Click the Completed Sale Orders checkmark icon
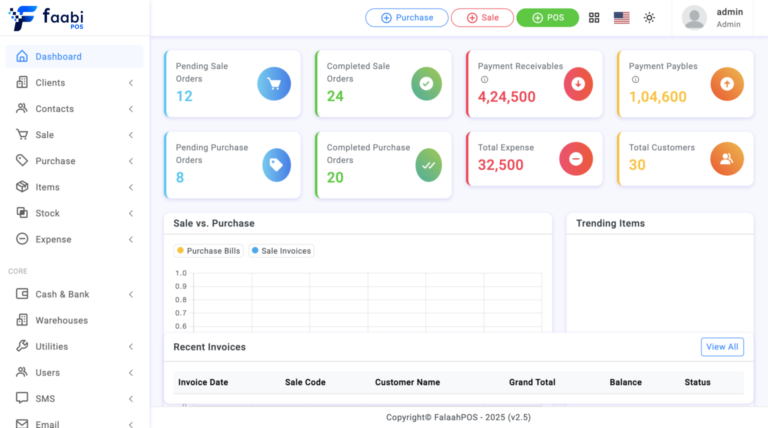768x428 pixels. [426, 84]
